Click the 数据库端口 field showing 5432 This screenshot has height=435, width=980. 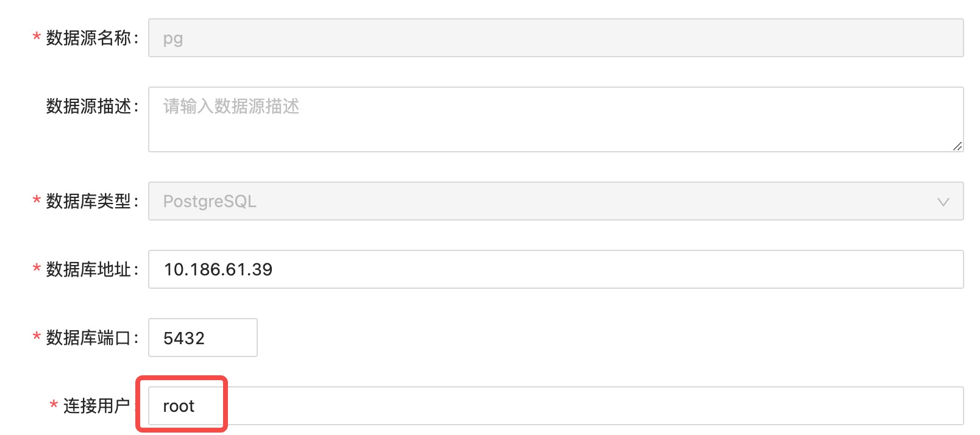[x=202, y=338]
